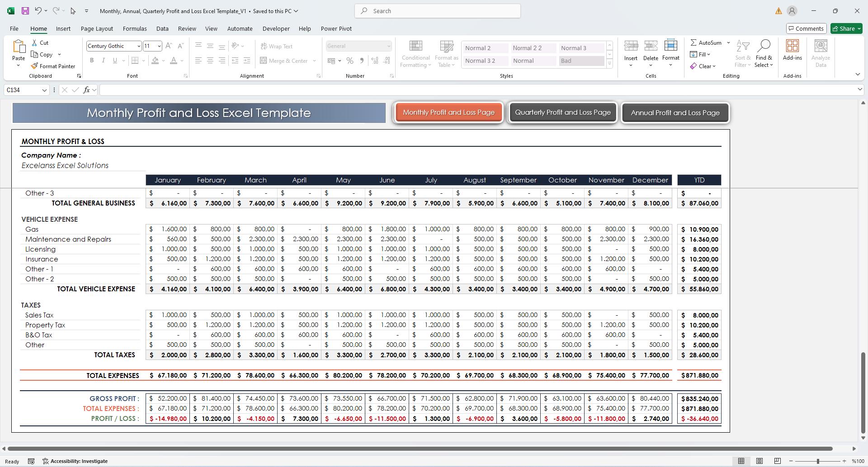
Task: Toggle Italic formatting
Action: (x=103, y=61)
